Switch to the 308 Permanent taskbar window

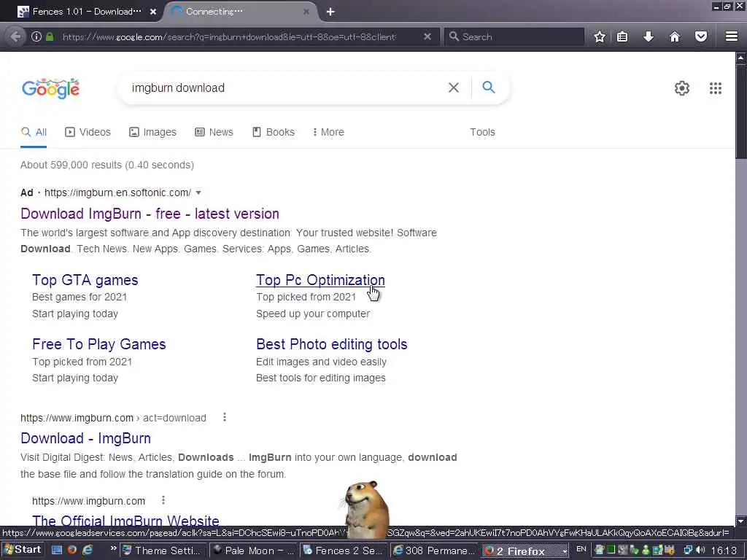[x=434, y=551]
